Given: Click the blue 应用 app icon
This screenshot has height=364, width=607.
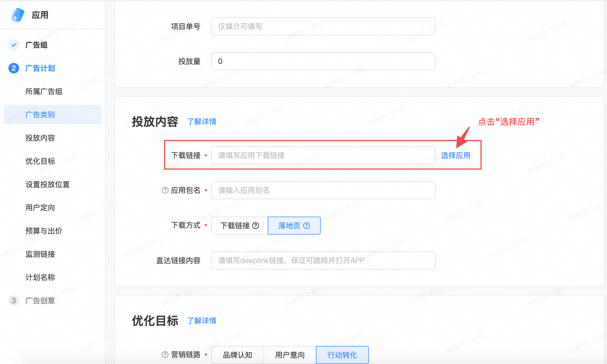Looking at the screenshot, I should tap(18, 15).
